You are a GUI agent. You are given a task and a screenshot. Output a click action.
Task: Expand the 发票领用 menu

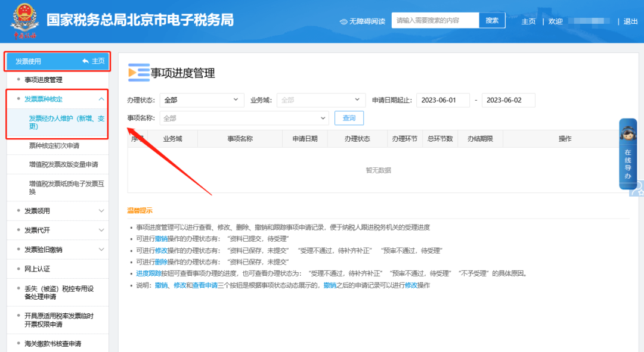pyautogui.click(x=58, y=211)
